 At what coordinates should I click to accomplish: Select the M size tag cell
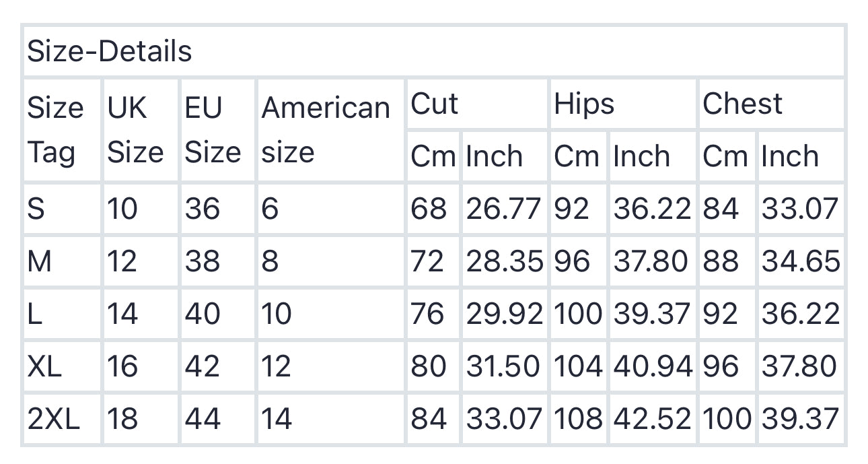[40, 261]
